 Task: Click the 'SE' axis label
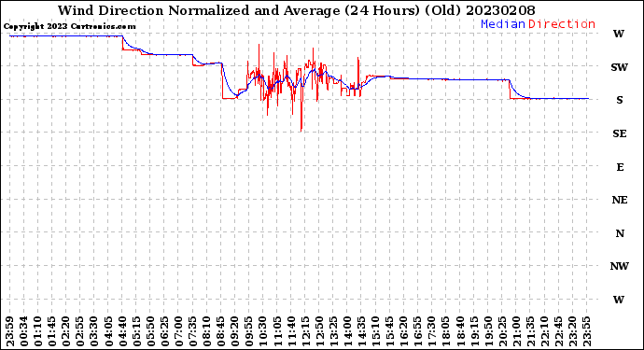click(620, 133)
